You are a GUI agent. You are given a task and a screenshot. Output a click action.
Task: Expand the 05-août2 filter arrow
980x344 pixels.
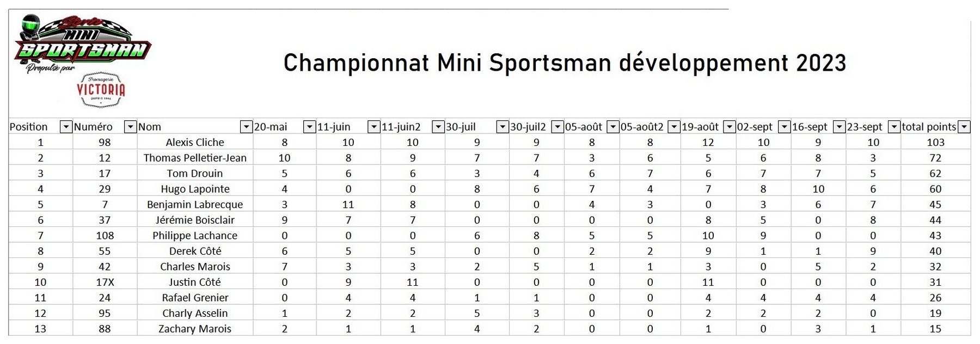tap(674, 127)
